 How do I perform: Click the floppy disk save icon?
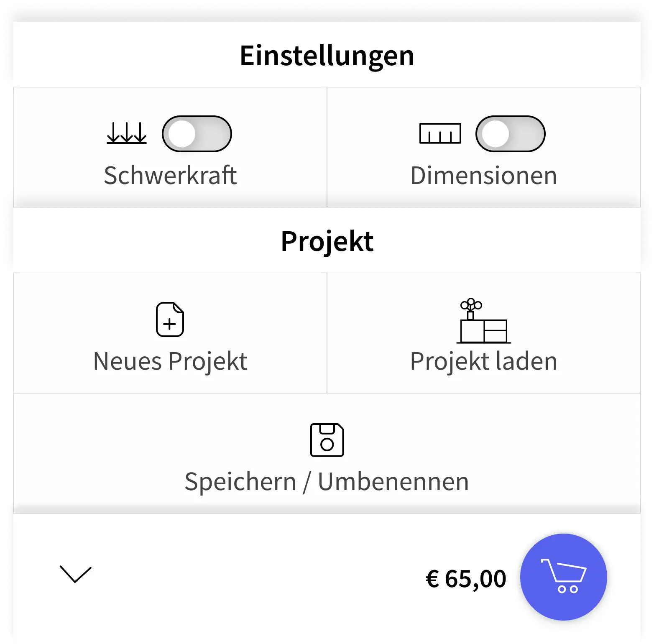coord(327,440)
